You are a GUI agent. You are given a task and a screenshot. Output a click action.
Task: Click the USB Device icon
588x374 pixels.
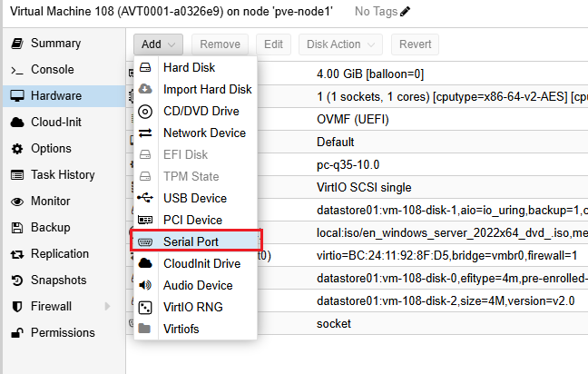(145, 198)
